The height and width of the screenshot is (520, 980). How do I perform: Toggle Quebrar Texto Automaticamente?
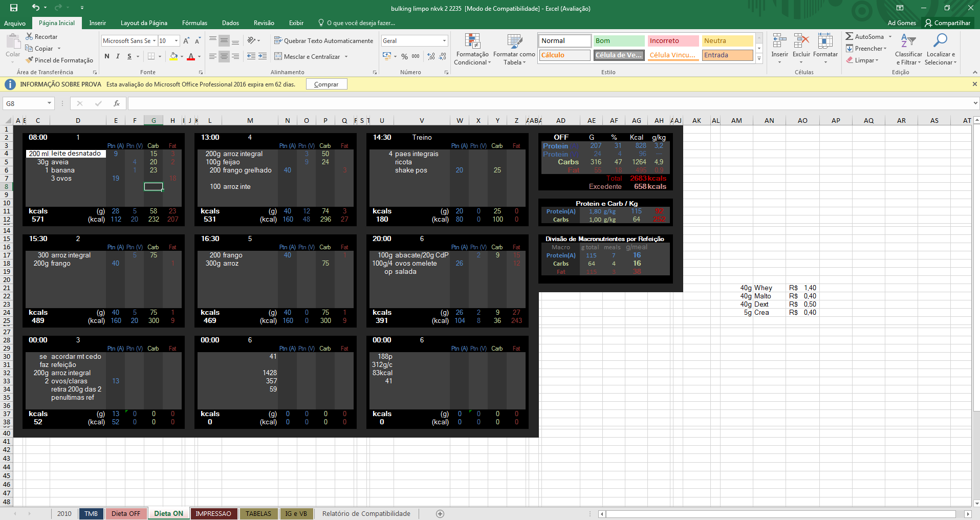pos(323,40)
